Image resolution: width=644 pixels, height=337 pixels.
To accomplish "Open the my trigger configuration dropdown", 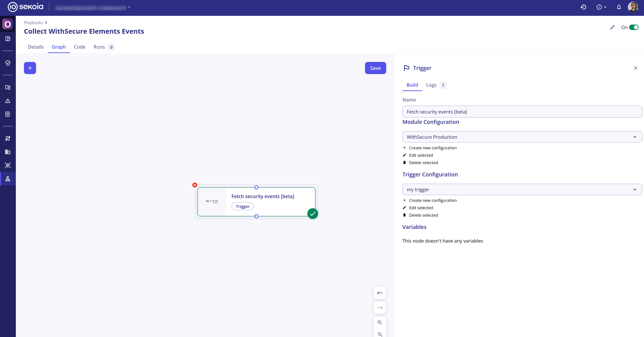I will tap(522, 189).
